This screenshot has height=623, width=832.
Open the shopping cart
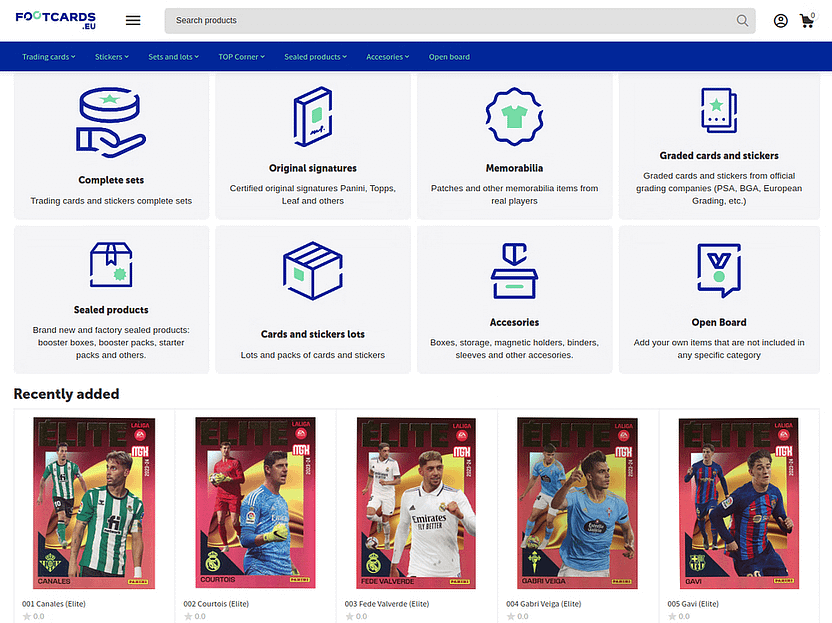[x=806, y=21]
